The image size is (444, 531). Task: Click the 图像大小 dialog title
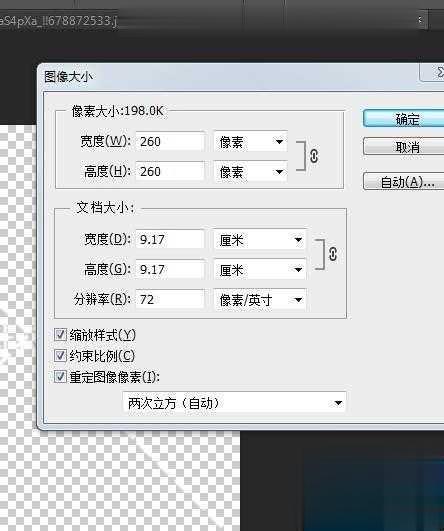(68, 77)
